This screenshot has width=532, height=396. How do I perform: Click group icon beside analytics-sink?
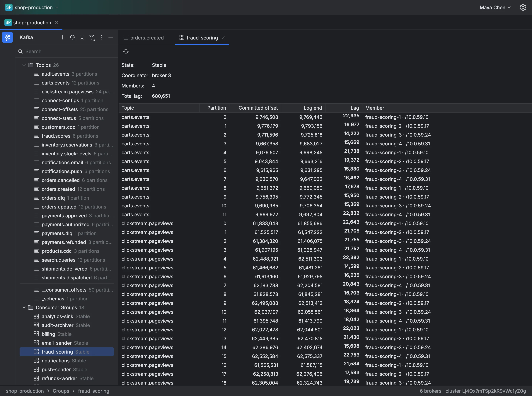click(36, 316)
